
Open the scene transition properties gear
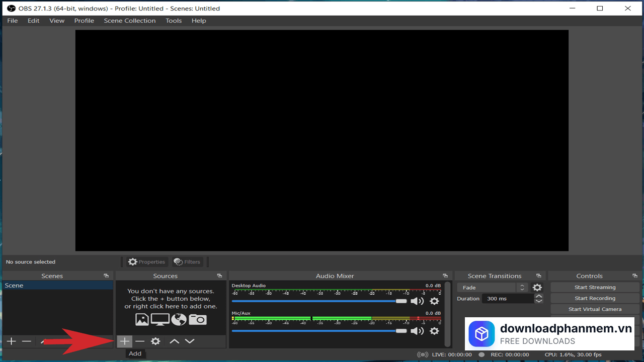537,288
